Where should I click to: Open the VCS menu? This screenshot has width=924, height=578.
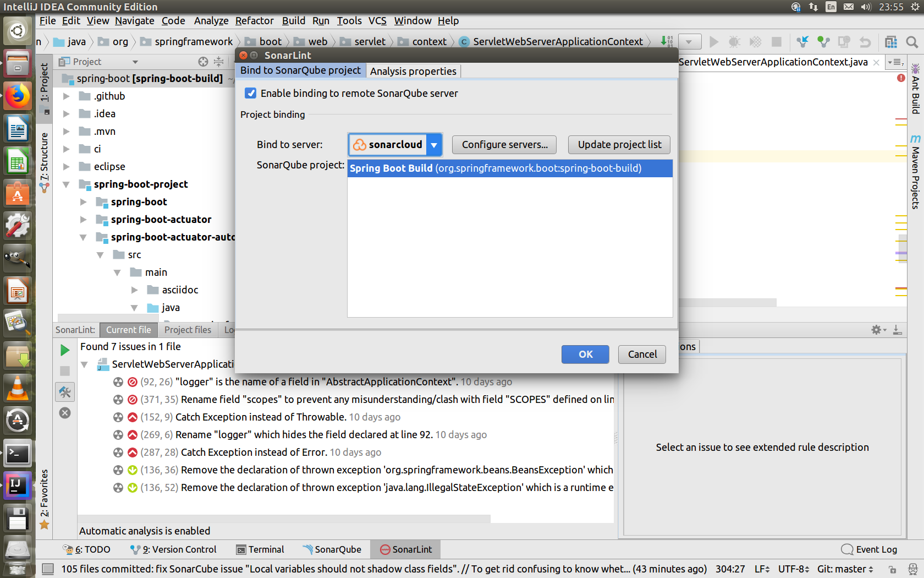(377, 21)
